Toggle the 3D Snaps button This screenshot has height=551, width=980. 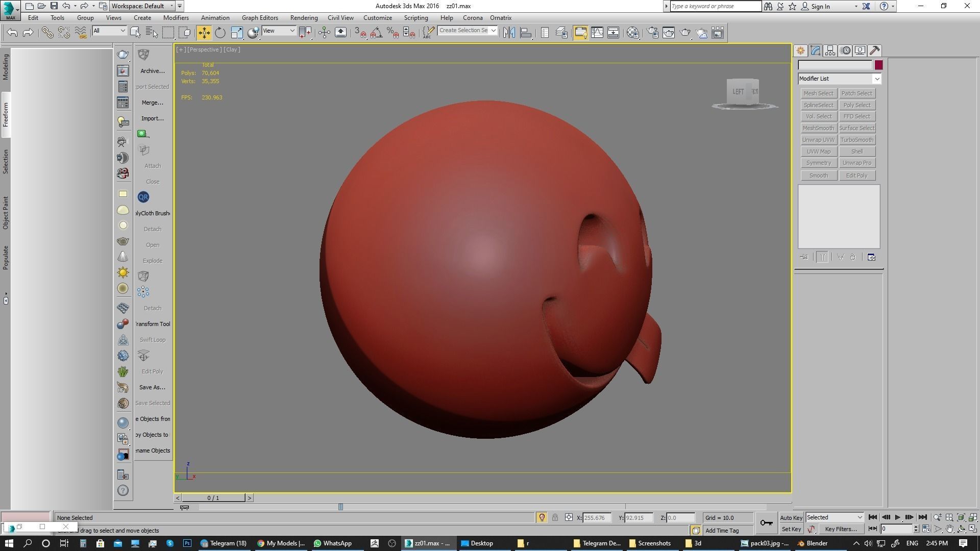[x=360, y=33]
